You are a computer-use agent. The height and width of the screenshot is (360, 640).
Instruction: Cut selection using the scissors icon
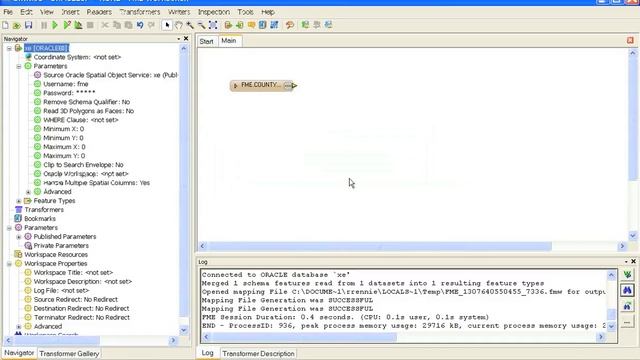point(105,25)
